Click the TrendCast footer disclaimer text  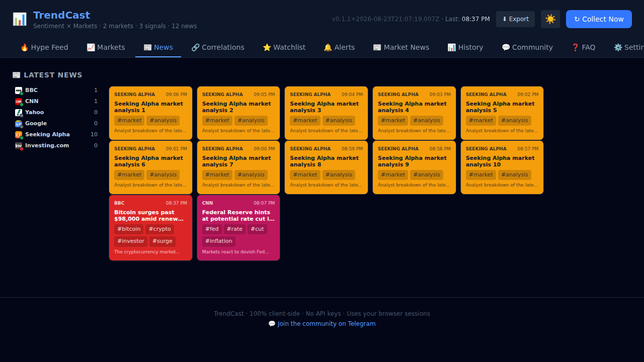coord(322,314)
